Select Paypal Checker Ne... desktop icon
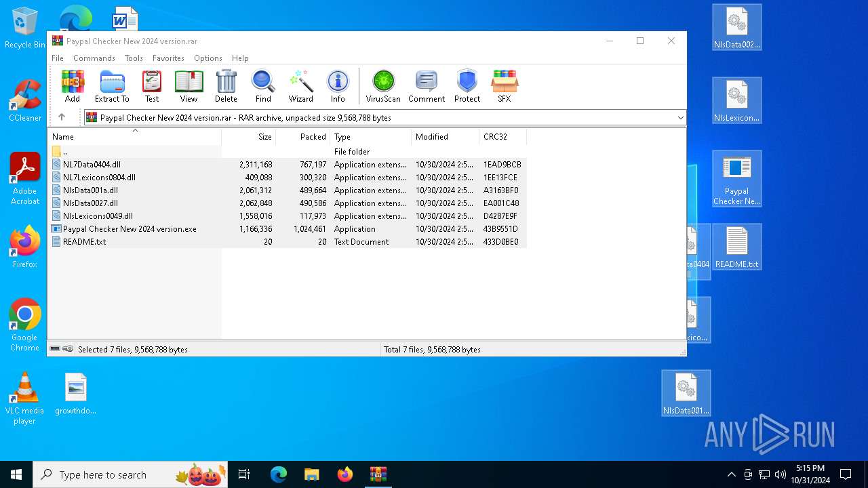This screenshot has width=868, height=488. tap(737, 179)
